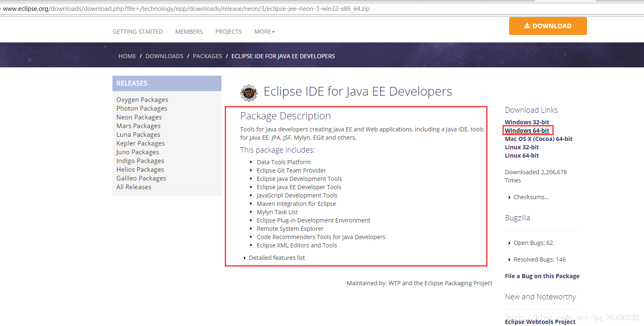
Task: Download Mac OS X (Cocoa) 64-bit package
Action: click(539, 139)
